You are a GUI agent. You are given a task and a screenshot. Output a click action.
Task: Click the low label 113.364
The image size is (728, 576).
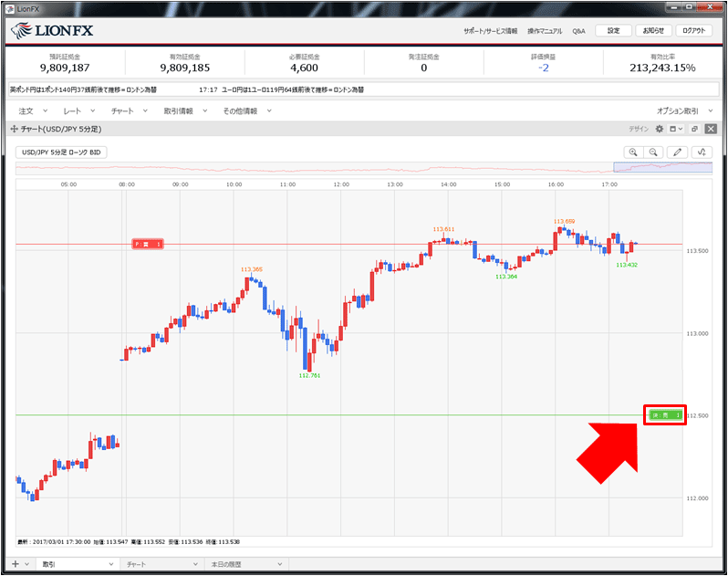tap(506, 277)
